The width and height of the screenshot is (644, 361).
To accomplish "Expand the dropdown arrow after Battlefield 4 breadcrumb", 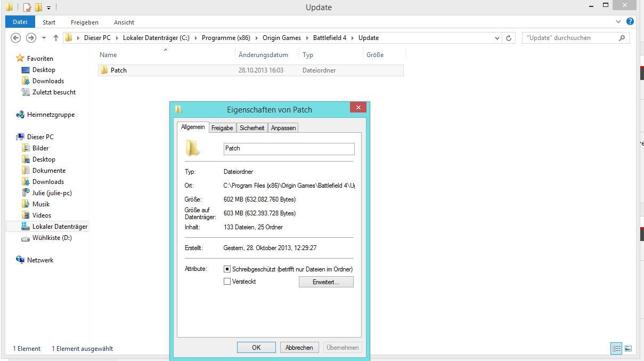I will [x=352, y=38].
